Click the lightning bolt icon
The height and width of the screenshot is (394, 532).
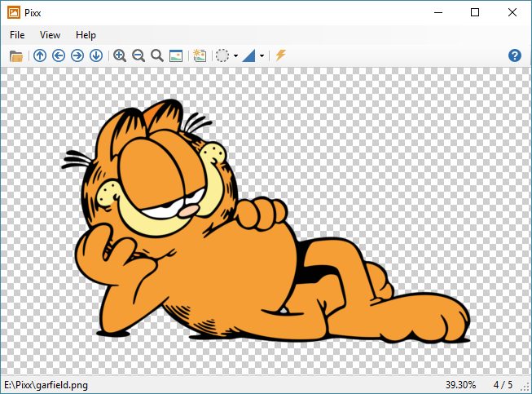coord(280,55)
